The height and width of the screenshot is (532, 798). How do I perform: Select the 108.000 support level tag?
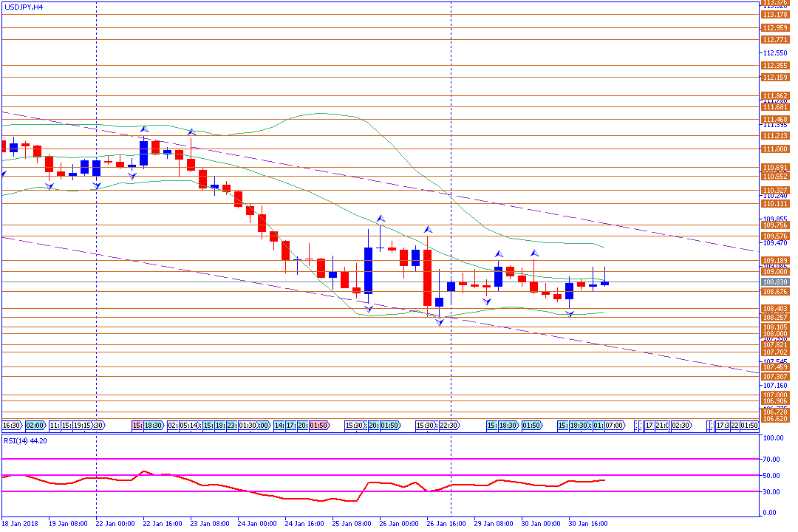(774, 334)
